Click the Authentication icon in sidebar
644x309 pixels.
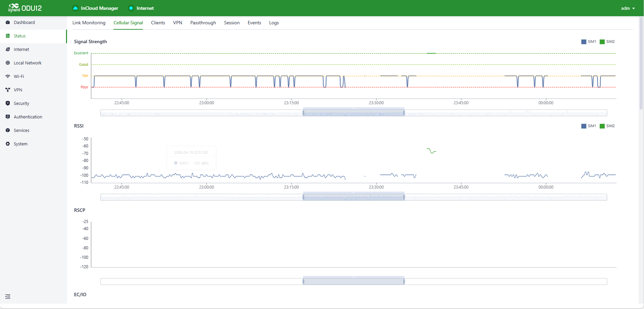(8, 117)
